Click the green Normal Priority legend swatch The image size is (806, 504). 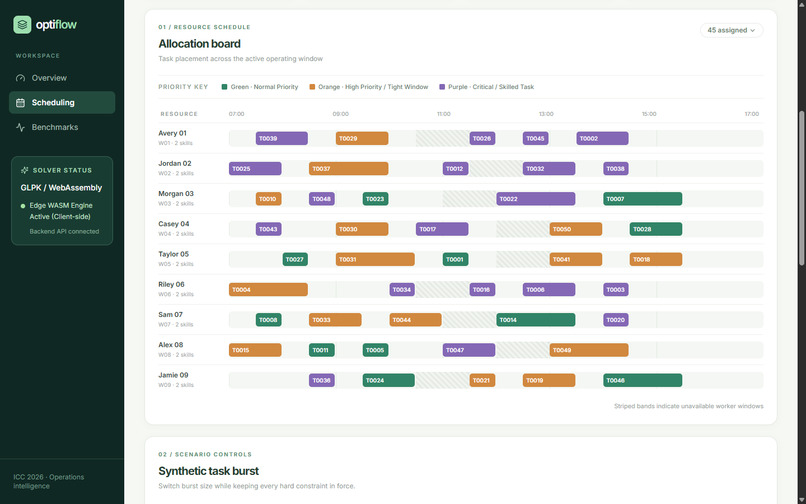coord(224,87)
